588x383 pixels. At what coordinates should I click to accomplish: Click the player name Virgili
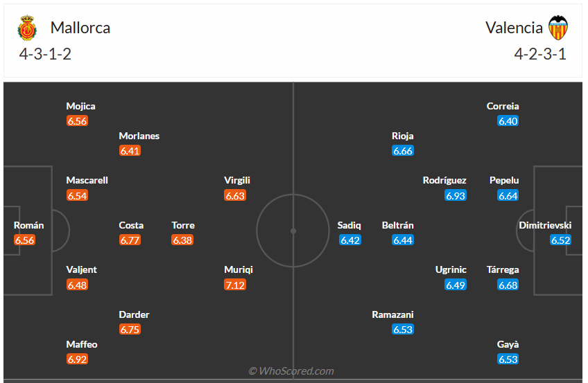tap(237, 180)
